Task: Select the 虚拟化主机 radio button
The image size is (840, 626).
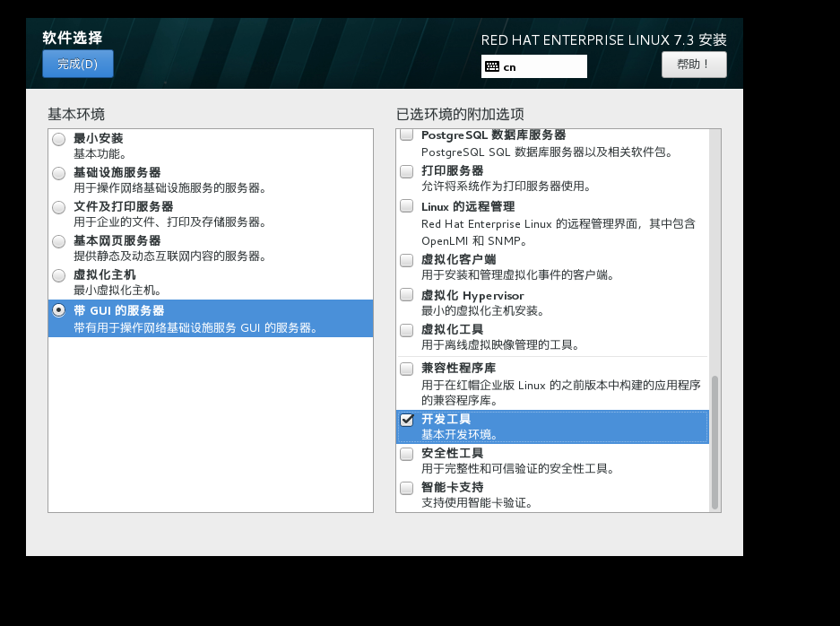Action: 59,275
